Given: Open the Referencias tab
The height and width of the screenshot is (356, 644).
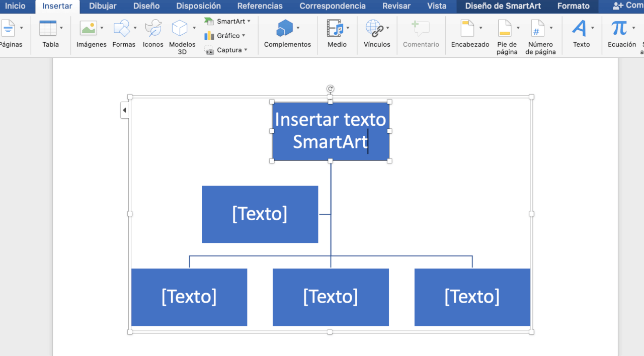Looking at the screenshot, I should click(260, 6).
